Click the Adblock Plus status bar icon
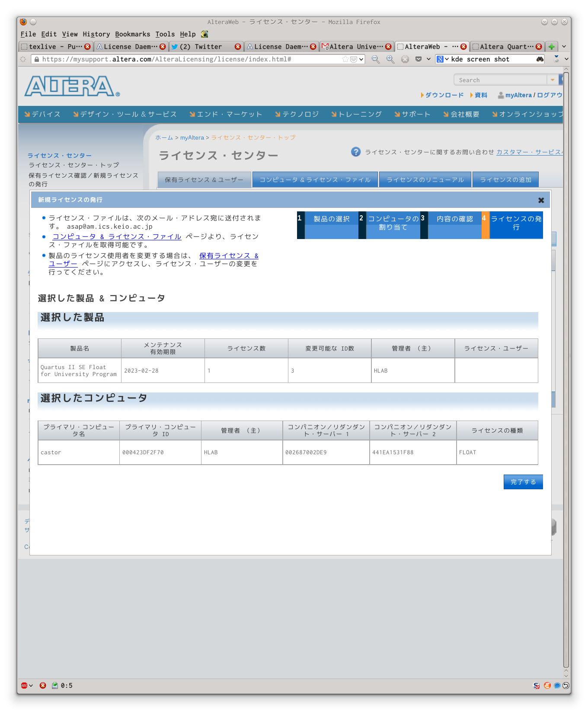This screenshot has height=711, width=588. coord(25,685)
